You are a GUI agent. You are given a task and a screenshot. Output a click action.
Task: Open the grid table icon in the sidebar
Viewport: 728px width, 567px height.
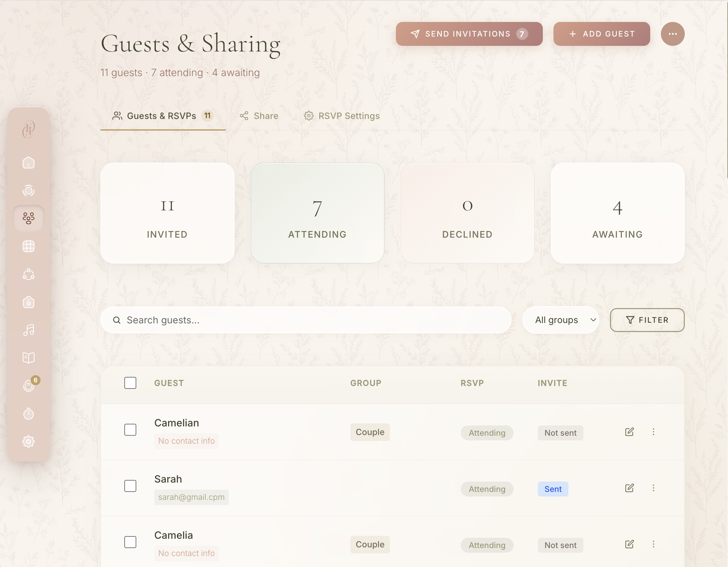(29, 246)
